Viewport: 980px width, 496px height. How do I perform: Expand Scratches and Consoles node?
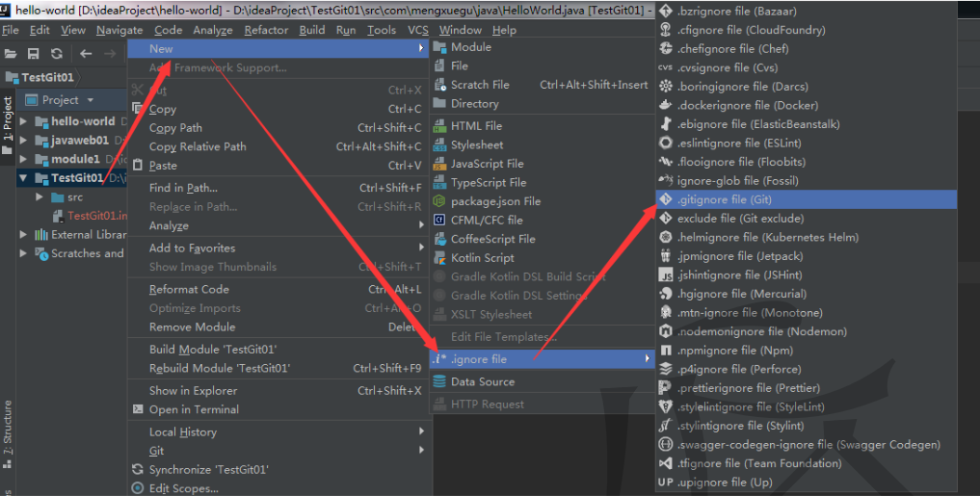24,253
